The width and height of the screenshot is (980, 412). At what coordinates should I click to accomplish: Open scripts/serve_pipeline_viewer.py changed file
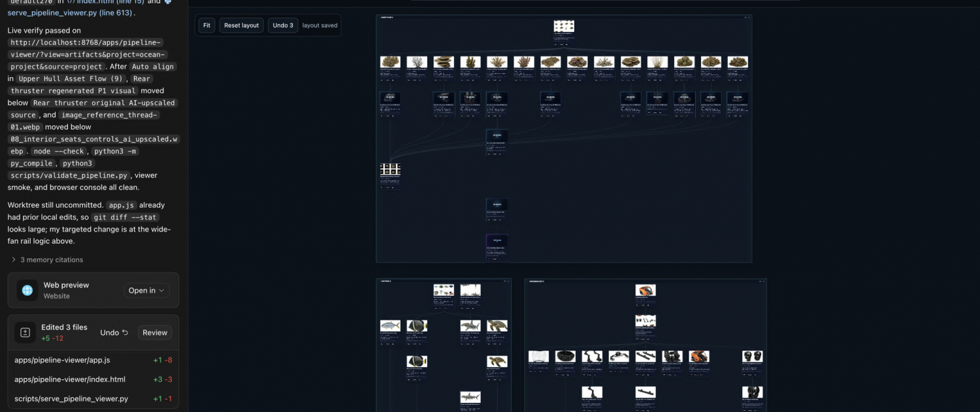coord(93,399)
